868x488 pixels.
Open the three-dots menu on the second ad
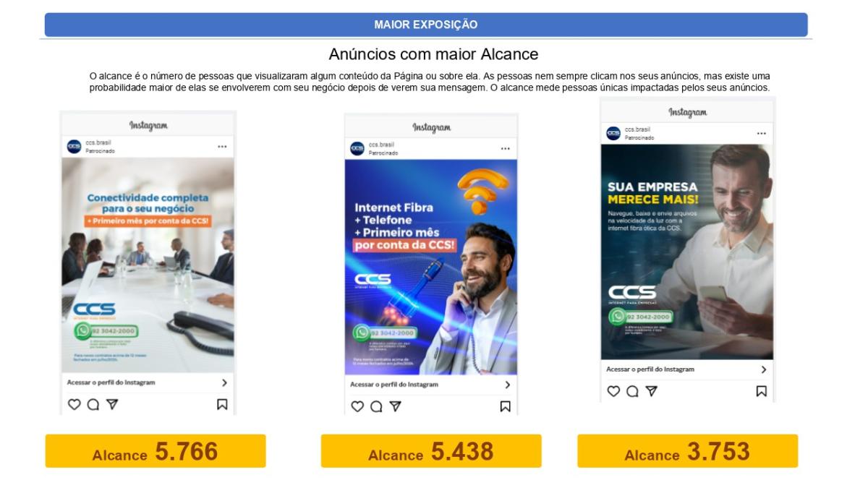505,149
